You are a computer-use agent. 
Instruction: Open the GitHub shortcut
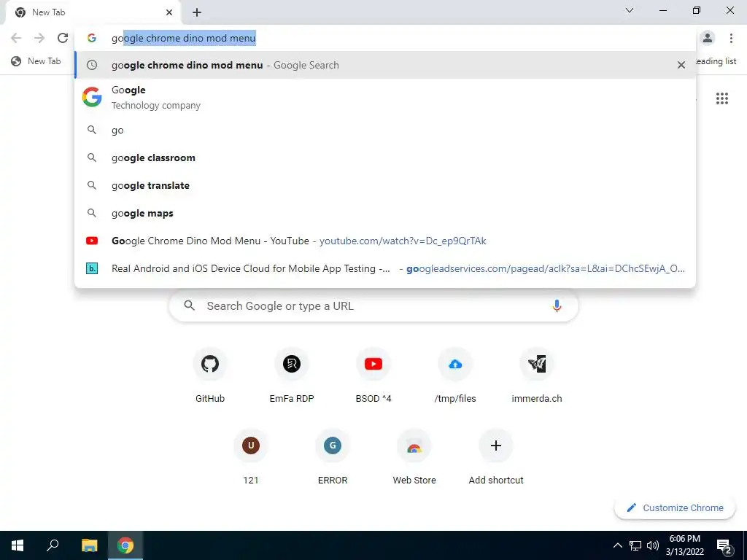[x=210, y=376]
